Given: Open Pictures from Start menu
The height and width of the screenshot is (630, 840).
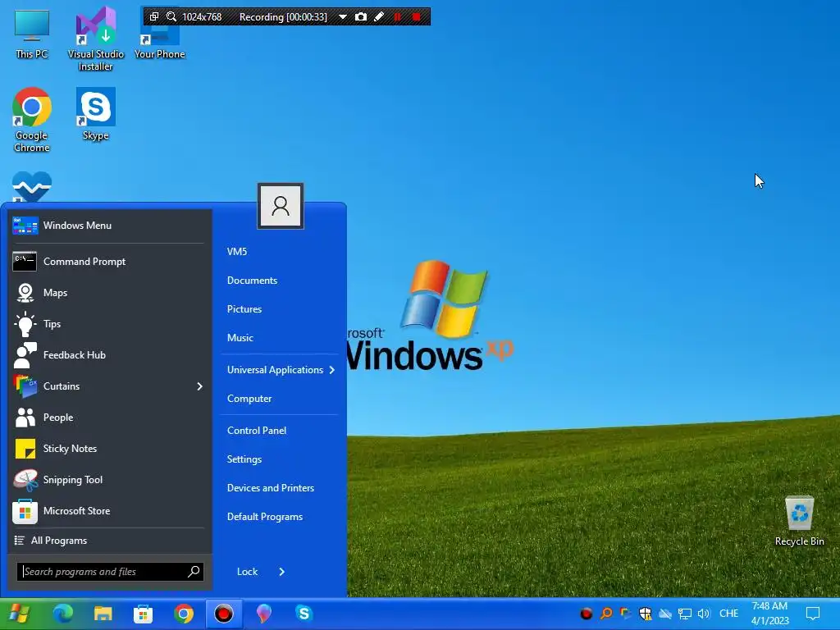Looking at the screenshot, I should tap(244, 309).
